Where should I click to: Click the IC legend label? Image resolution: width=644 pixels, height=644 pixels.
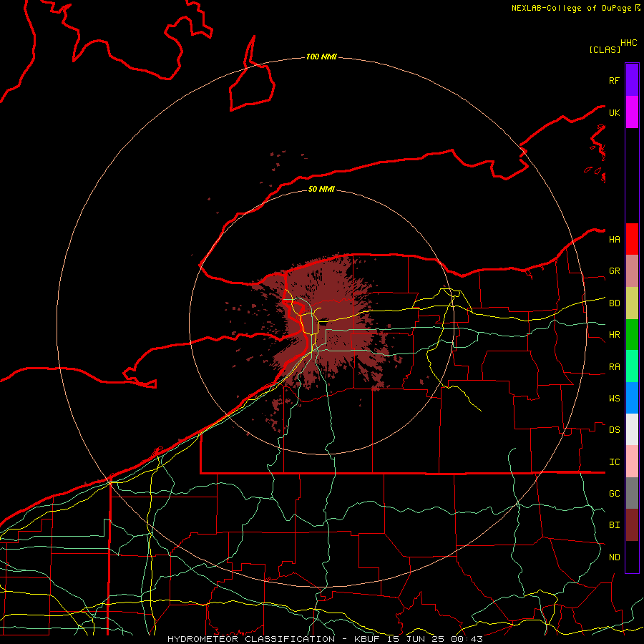(x=614, y=462)
